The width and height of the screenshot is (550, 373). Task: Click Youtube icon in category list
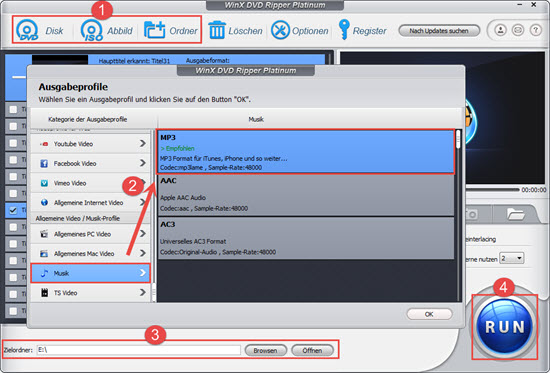[x=44, y=144]
